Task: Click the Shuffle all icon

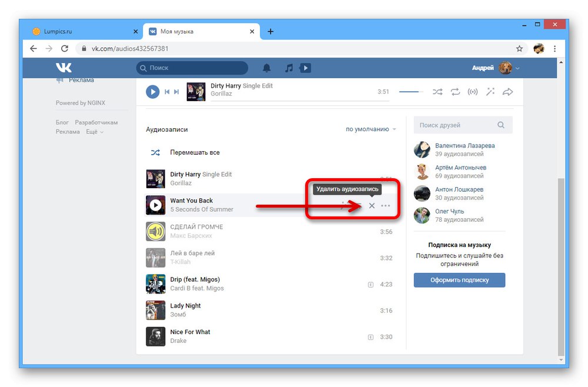Action: pos(155,153)
